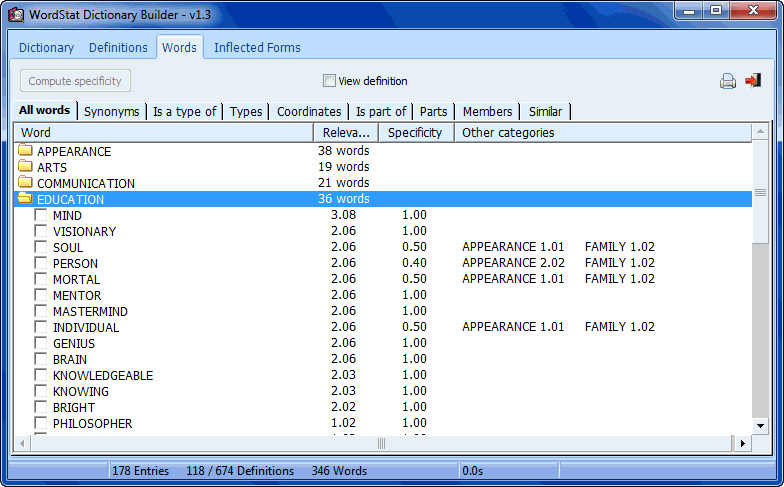Select the Synonyms sub-tab
Screen dimensions: 784x487
(x=112, y=111)
